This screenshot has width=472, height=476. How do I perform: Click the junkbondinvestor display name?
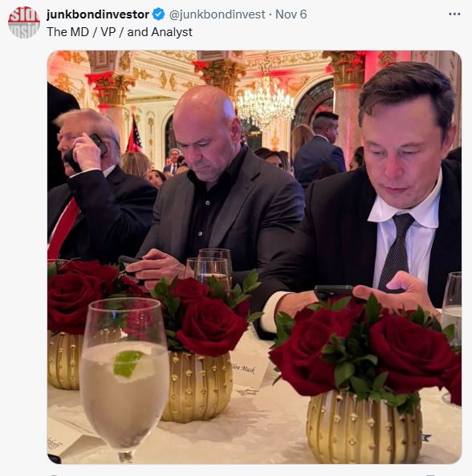(98, 14)
